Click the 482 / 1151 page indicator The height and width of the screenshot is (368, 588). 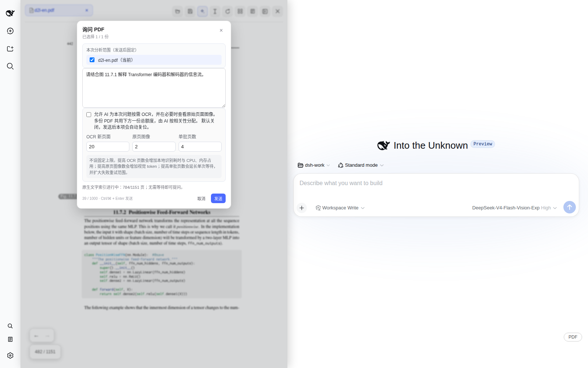point(45,352)
